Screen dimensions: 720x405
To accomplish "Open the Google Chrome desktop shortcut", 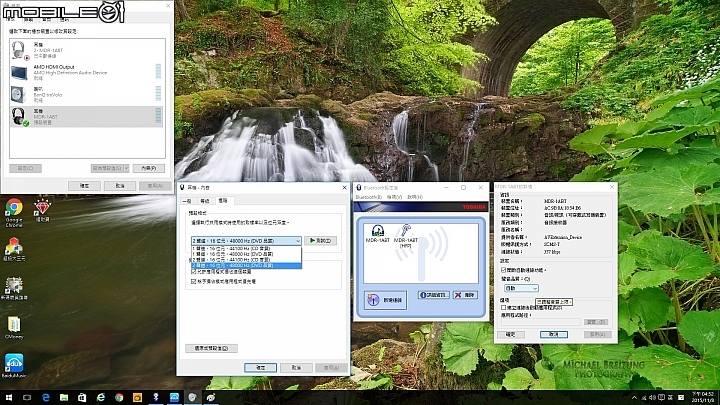I will point(14,213).
